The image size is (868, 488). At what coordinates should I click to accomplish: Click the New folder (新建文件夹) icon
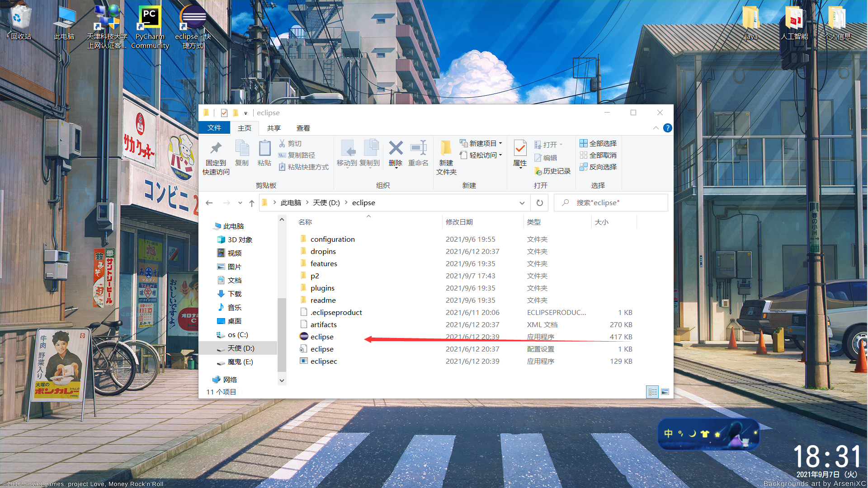pyautogui.click(x=446, y=148)
